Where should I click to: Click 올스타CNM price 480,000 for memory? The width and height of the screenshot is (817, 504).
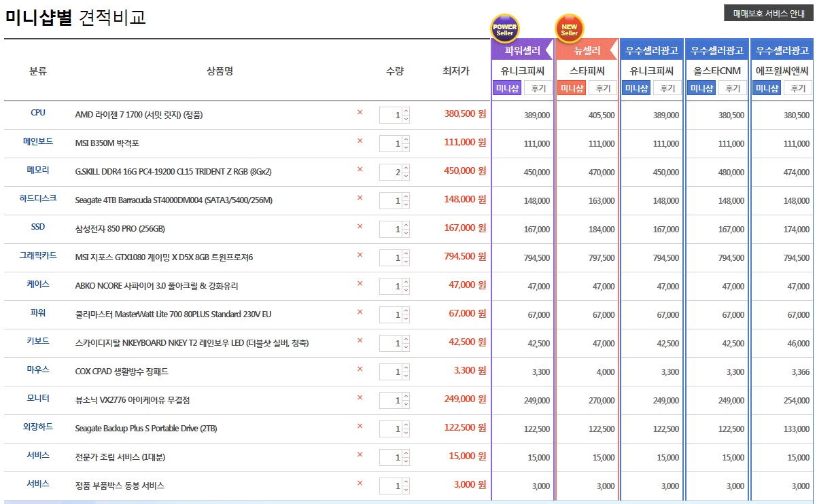(x=731, y=173)
